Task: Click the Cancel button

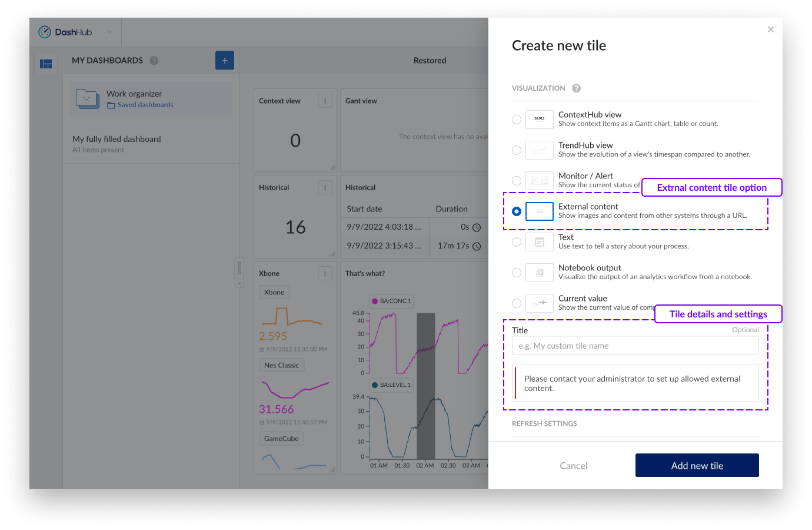Action: pyautogui.click(x=573, y=466)
